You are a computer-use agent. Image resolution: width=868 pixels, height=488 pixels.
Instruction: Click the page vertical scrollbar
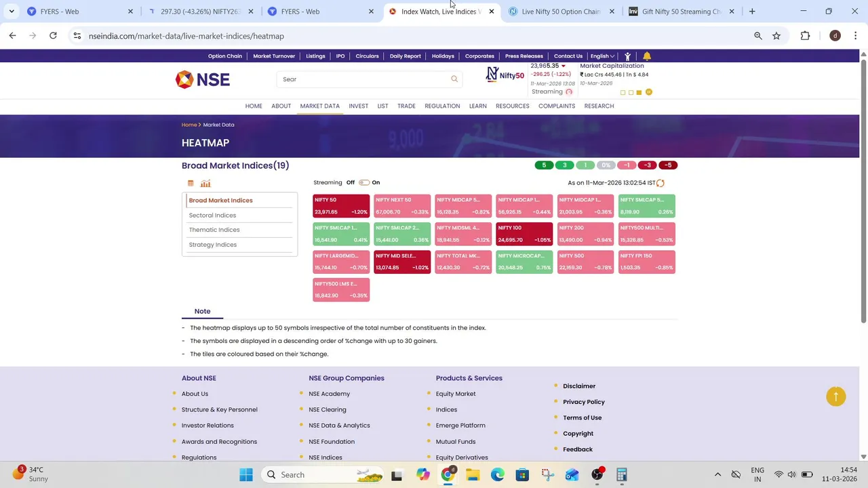[x=863, y=190]
